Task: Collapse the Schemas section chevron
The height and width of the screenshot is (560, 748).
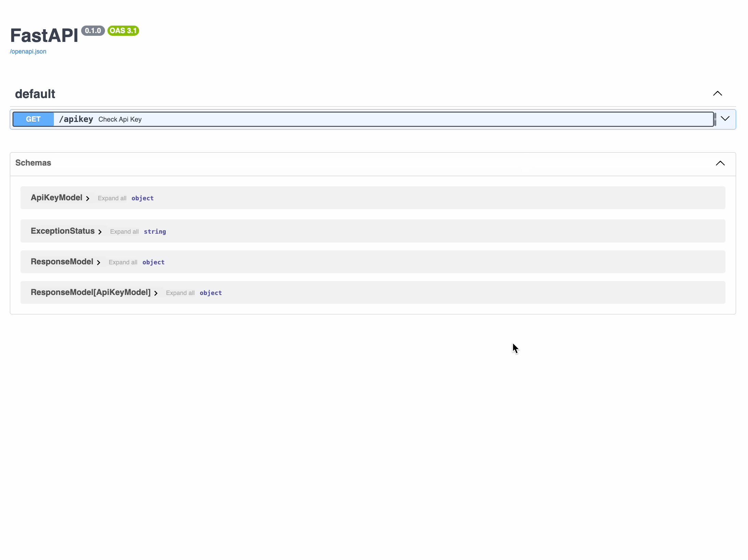Action: click(720, 163)
